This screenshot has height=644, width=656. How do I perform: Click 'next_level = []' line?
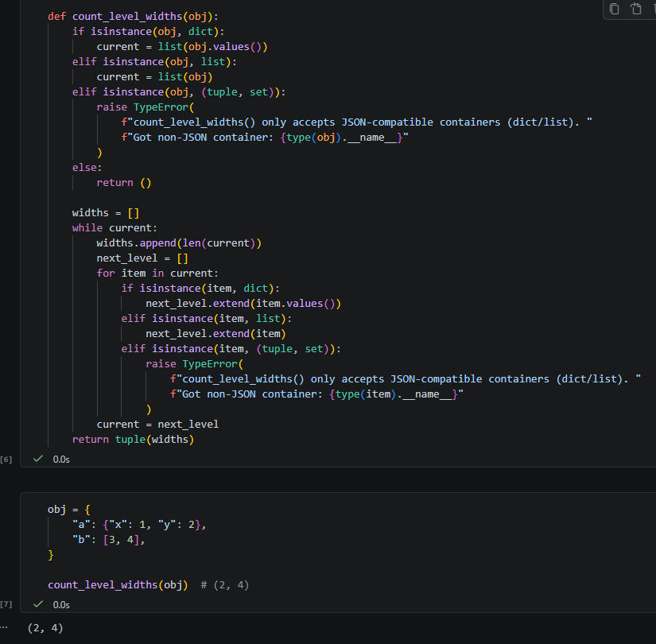pos(142,258)
